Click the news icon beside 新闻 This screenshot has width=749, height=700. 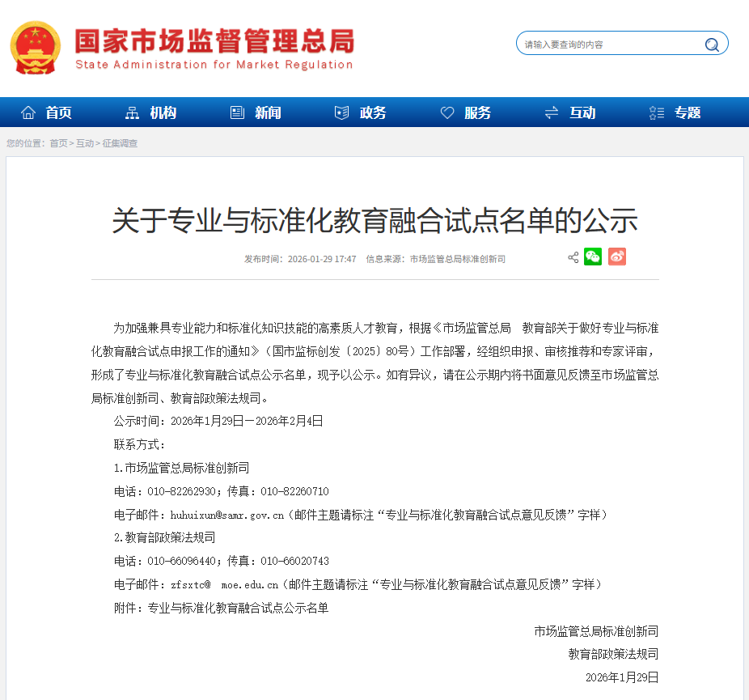[x=237, y=112]
